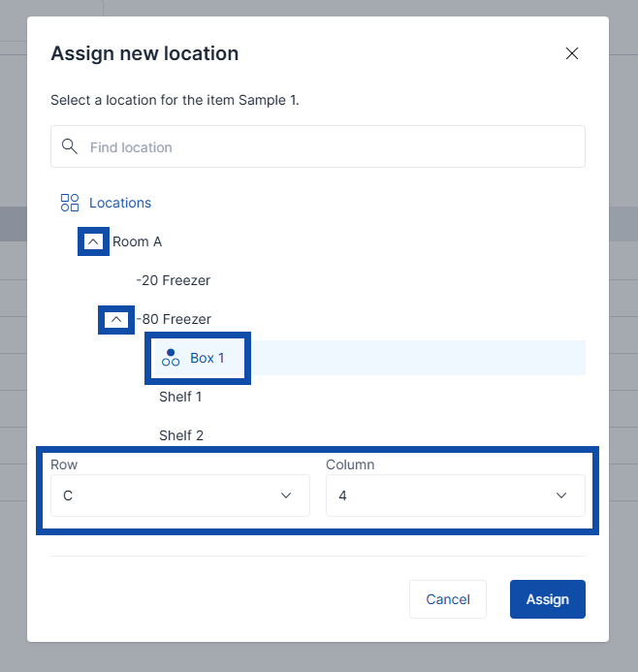638x672 pixels.
Task: Select the -20 Freezer location
Action: (x=173, y=280)
